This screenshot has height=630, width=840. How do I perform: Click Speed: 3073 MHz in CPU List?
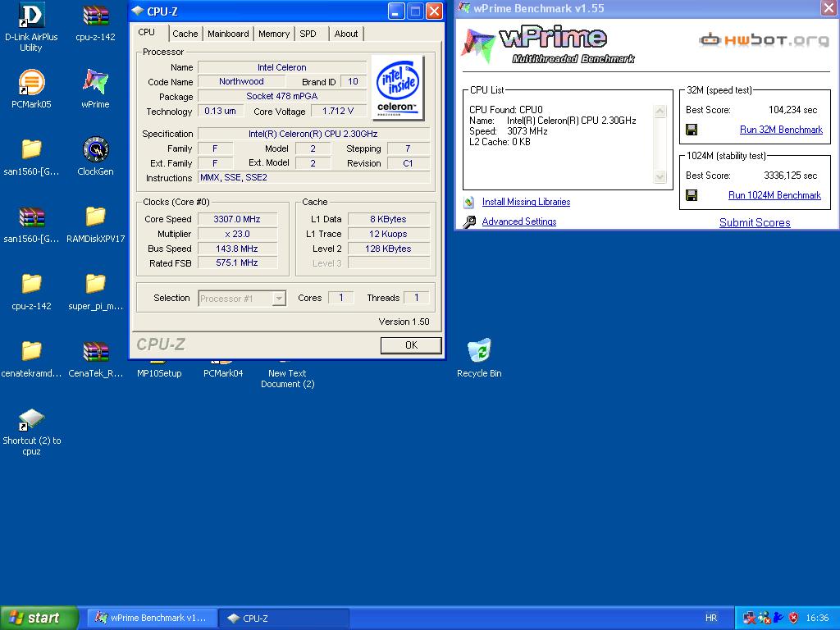coord(509,131)
